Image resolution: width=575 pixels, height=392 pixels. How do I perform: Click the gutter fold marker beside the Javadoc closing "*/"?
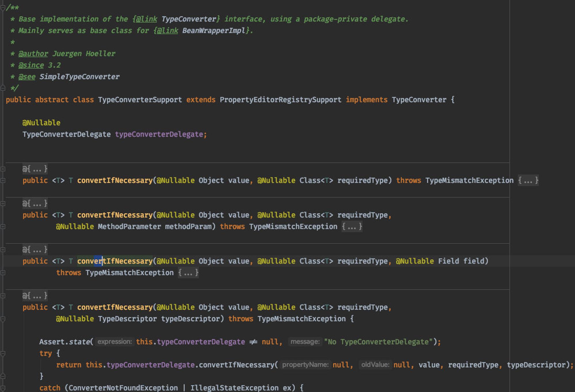(3, 88)
